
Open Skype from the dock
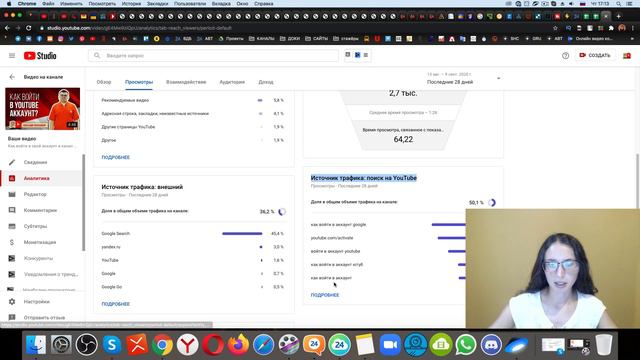point(112,344)
